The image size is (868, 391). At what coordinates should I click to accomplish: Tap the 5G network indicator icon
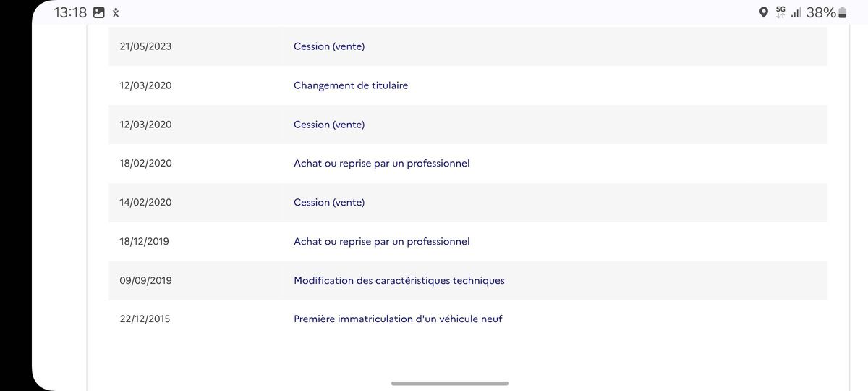point(780,12)
